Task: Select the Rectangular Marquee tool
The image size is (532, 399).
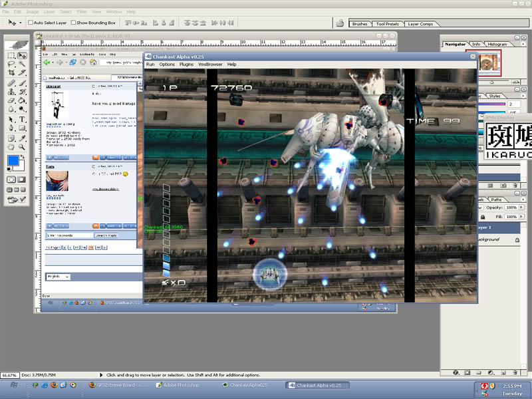Action: (11, 56)
